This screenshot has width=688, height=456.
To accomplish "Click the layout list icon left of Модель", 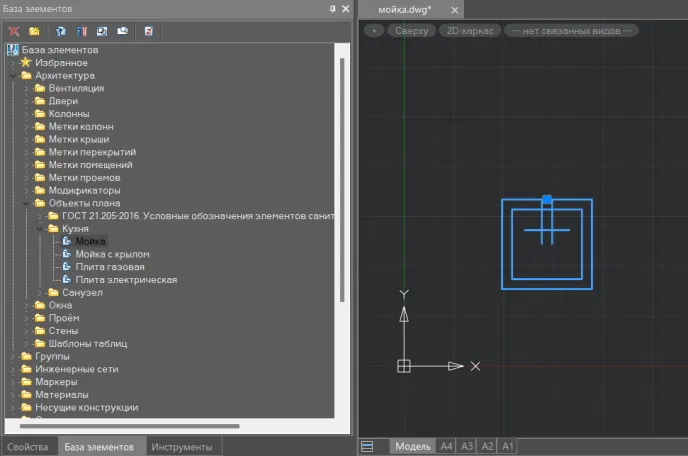I will pos(367,446).
